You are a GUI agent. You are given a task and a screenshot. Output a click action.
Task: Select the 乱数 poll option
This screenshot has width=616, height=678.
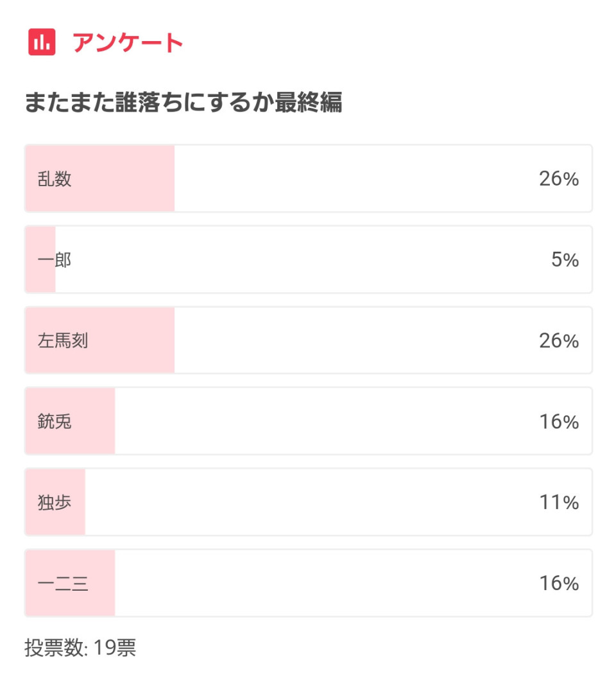coord(308,178)
